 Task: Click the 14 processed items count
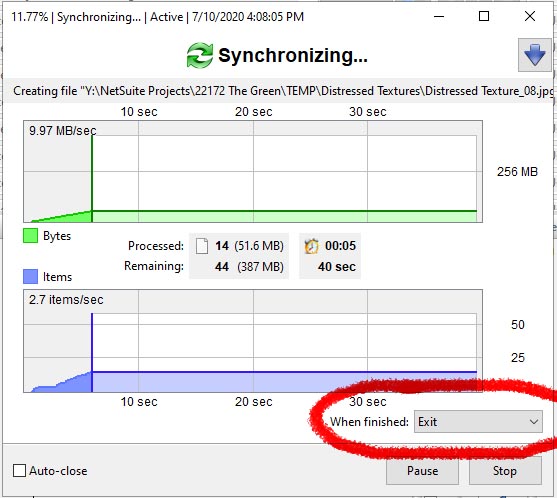tap(222, 246)
